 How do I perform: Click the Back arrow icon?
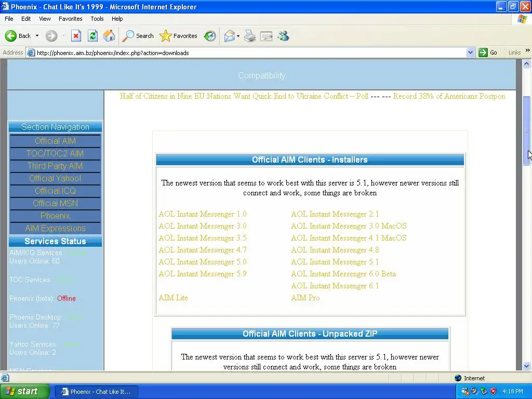click(11, 36)
